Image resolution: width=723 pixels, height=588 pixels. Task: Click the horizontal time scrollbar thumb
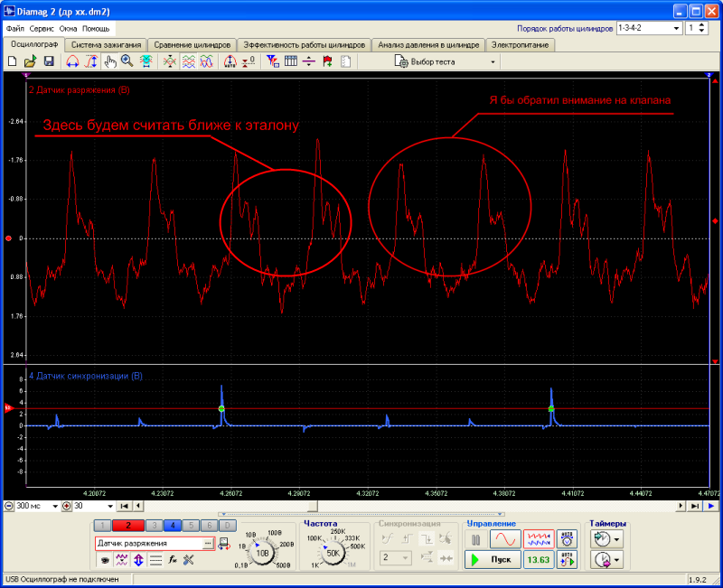[x=313, y=506]
